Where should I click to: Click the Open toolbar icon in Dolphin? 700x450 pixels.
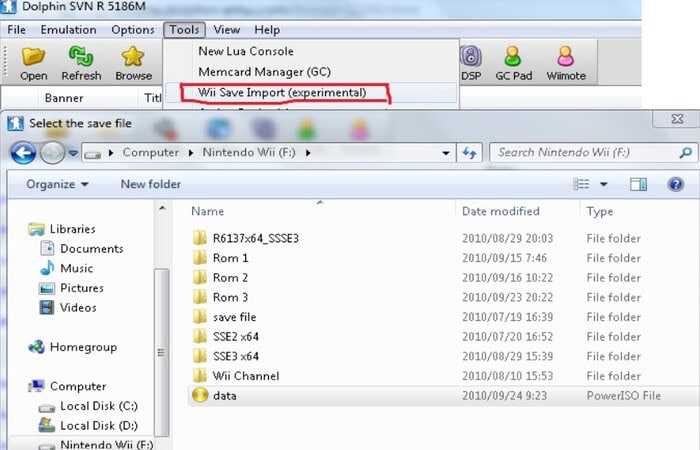(x=33, y=64)
